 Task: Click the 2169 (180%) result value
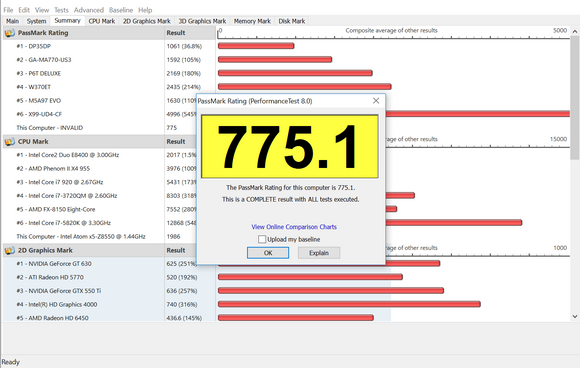tap(183, 74)
